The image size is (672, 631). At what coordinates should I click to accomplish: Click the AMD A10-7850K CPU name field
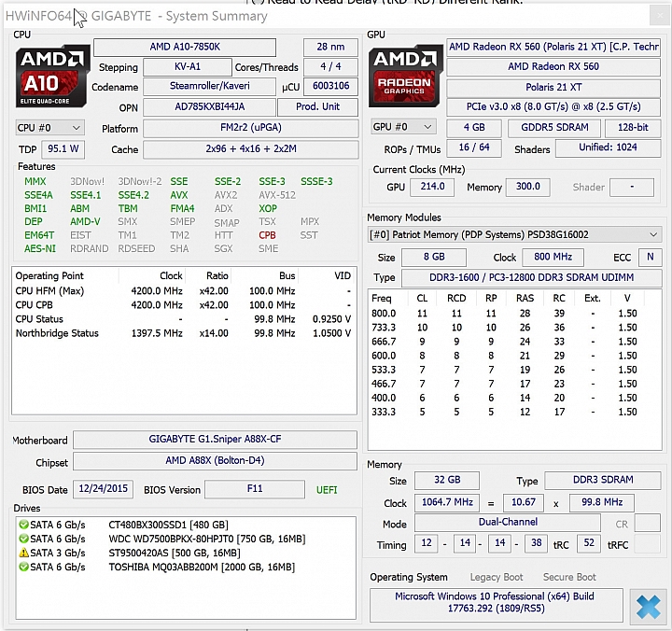click(x=185, y=47)
